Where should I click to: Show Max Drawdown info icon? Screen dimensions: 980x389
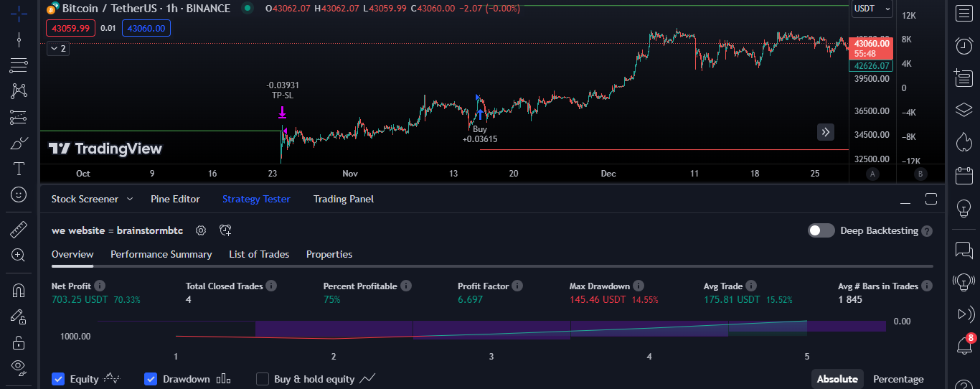pyautogui.click(x=639, y=286)
